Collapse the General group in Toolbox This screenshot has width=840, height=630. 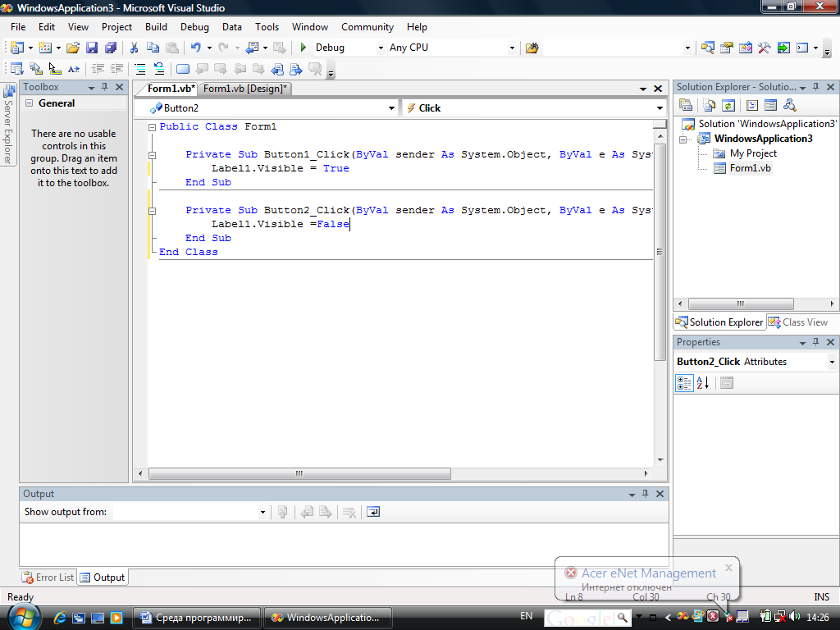coord(30,103)
